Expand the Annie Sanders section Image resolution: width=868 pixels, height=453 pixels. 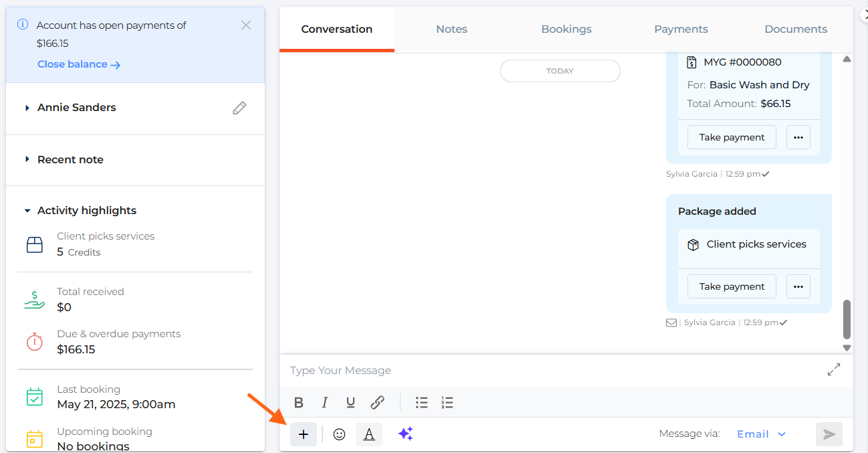click(x=27, y=108)
